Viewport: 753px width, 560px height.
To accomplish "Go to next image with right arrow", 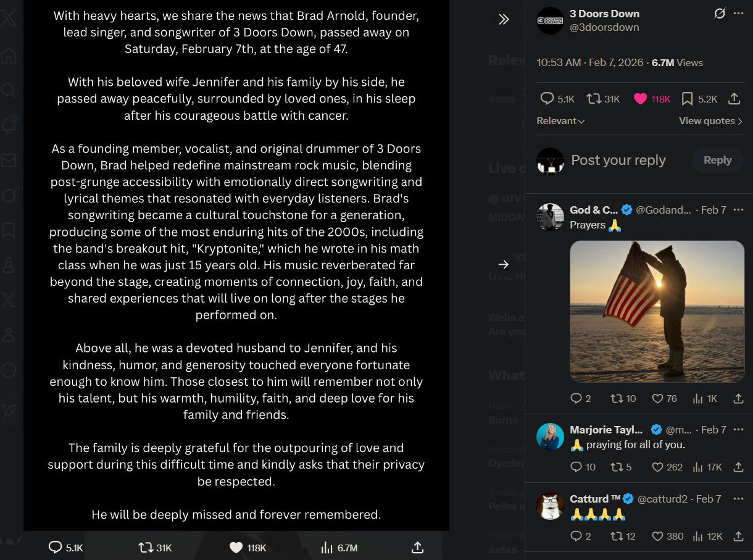I will [x=504, y=264].
